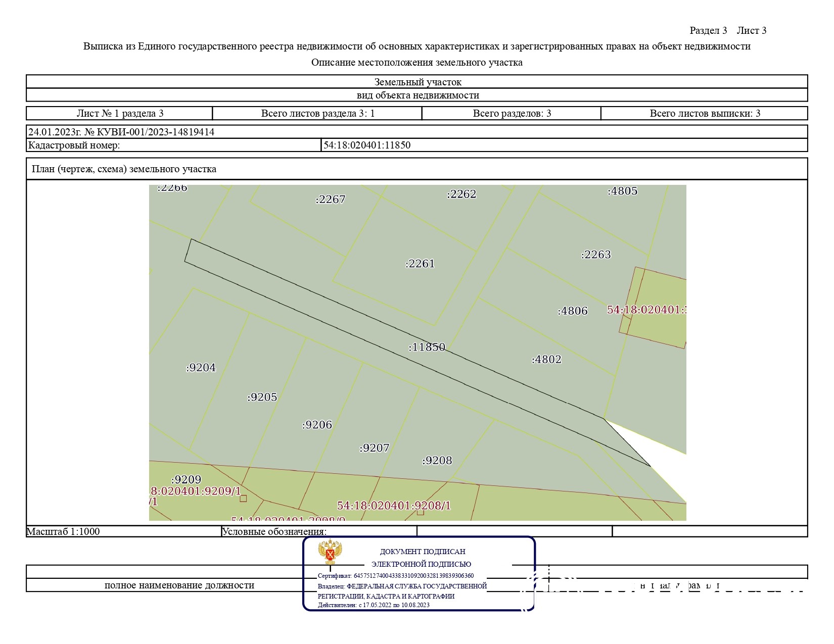The height and width of the screenshot is (644, 834).
Task: Click the Rosreestr emblem in the signature stamp
Action: (x=330, y=553)
